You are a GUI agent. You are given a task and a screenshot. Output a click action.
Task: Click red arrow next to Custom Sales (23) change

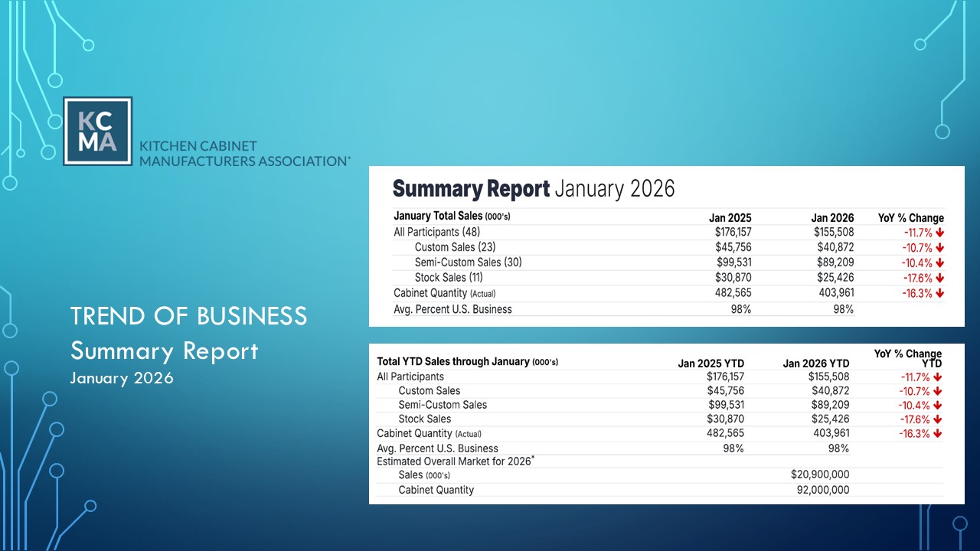pyautogui.click(x=939, y=247)
